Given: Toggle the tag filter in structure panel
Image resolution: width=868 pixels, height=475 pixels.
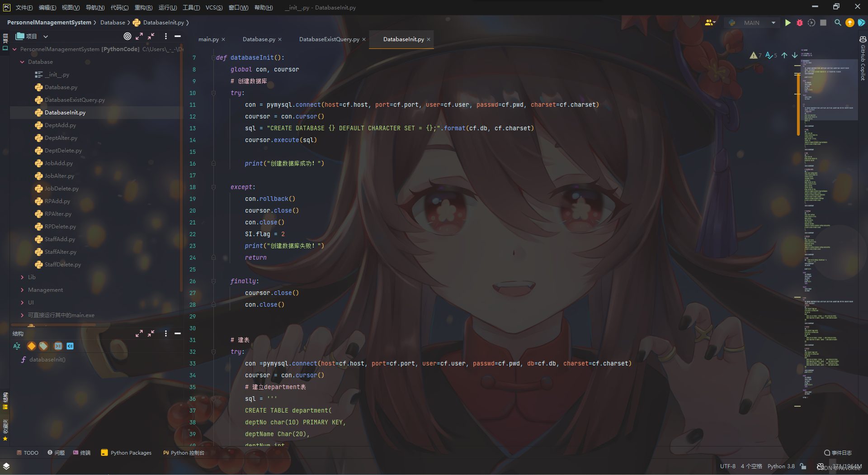Looking at the screenshot, I should pos(43,346).
